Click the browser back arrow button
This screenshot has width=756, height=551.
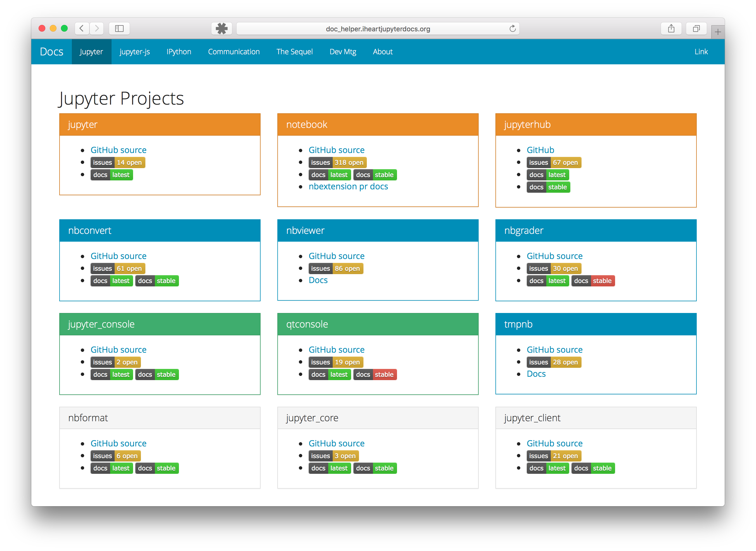pos(82,28)
